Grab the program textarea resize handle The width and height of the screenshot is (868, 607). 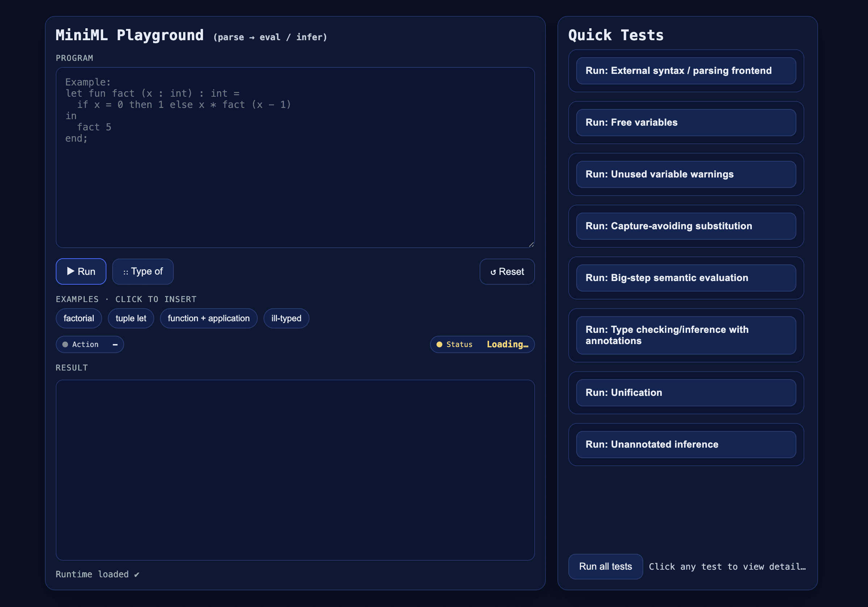pyautogui.click(x=531, y=245)
